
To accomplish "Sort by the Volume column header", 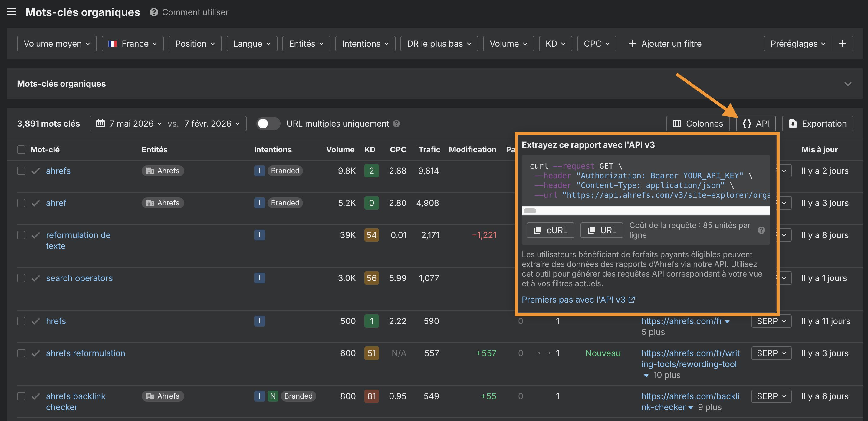I will [x=340, y=149].
